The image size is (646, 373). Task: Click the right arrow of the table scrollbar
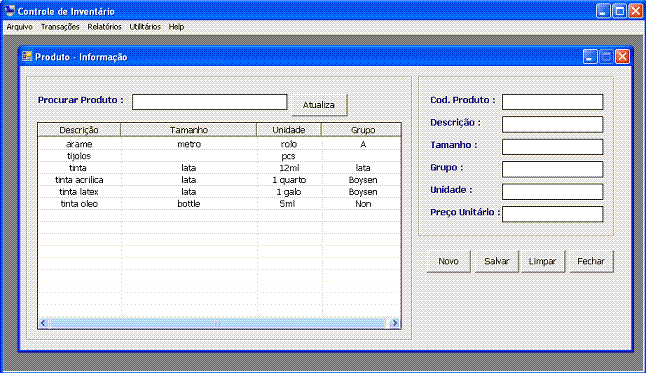[395, 323]
